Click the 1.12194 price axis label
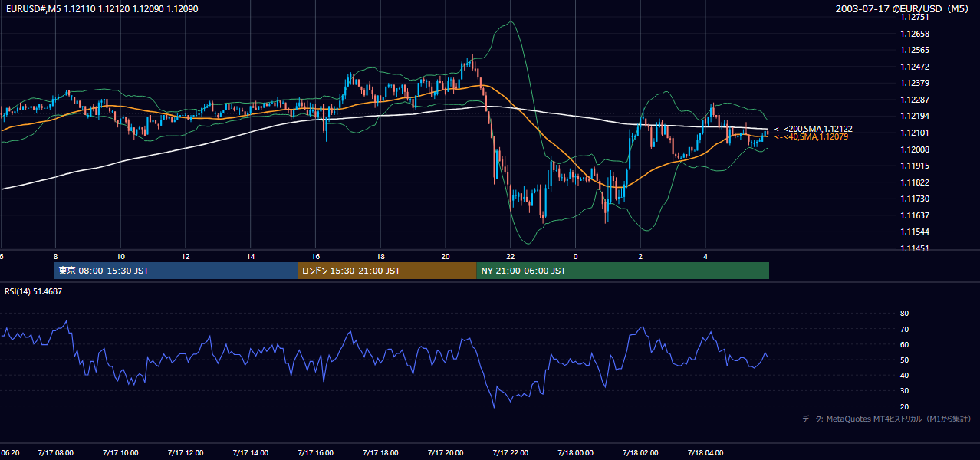 click(x=915, y=116)
